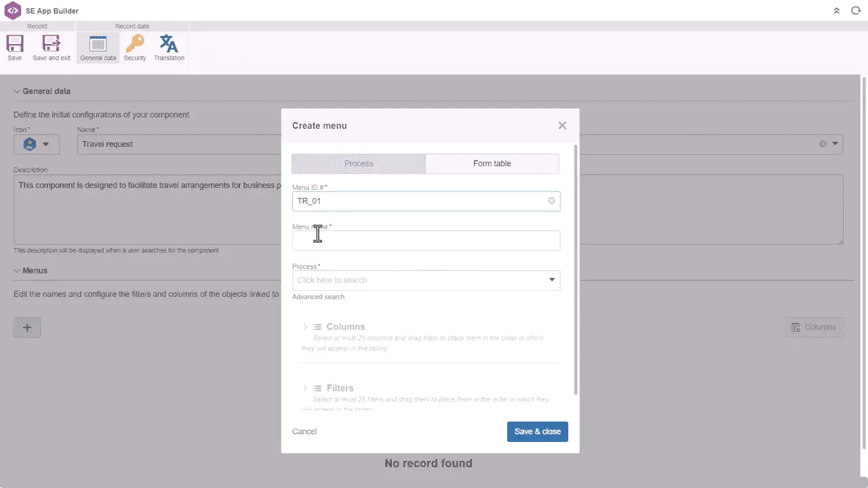This screenshot has width=868, height=488.
Task: Click the Menu name input field
Action: 426,241
